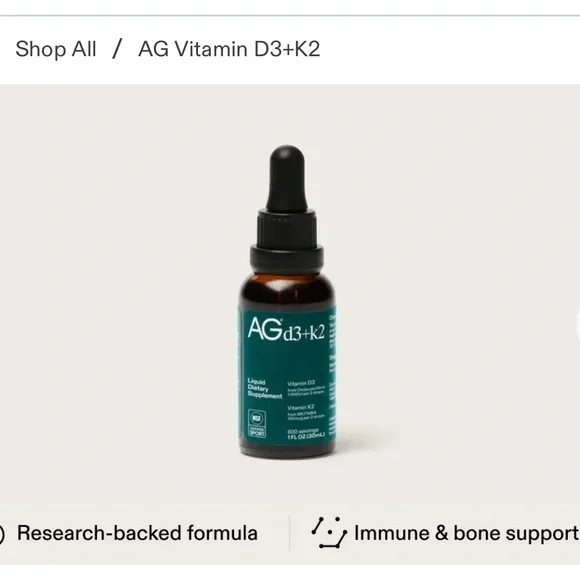Select the Immune & bone support label
Image resolution: width=580 pixels, height=580 pixels.
pyautogui.click(x=466, y=533)
